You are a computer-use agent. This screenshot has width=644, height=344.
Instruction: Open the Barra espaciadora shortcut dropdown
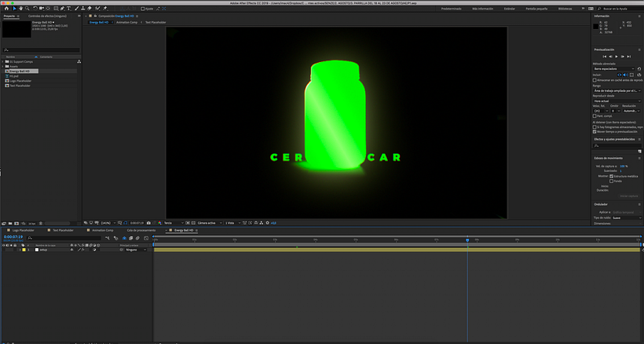point(613,68)
